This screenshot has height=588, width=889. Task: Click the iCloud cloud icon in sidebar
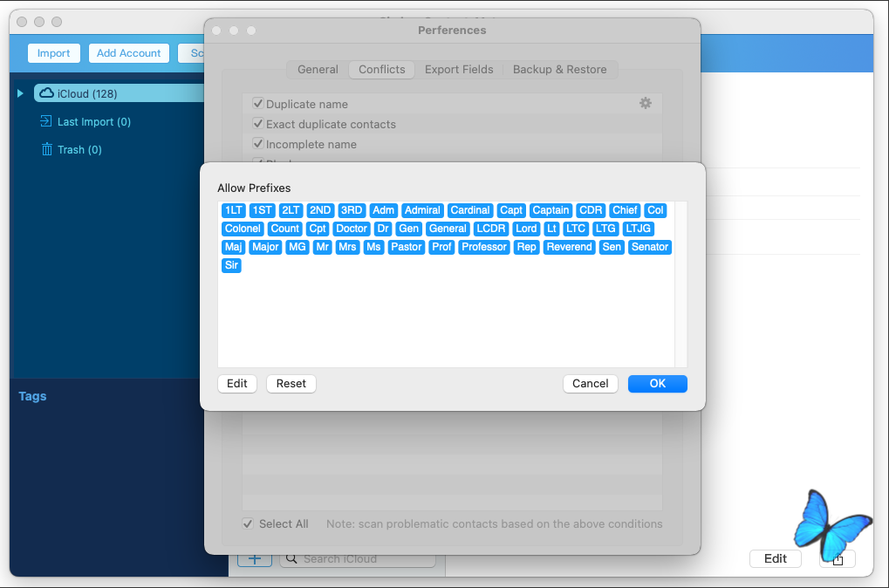click(47, 93)
